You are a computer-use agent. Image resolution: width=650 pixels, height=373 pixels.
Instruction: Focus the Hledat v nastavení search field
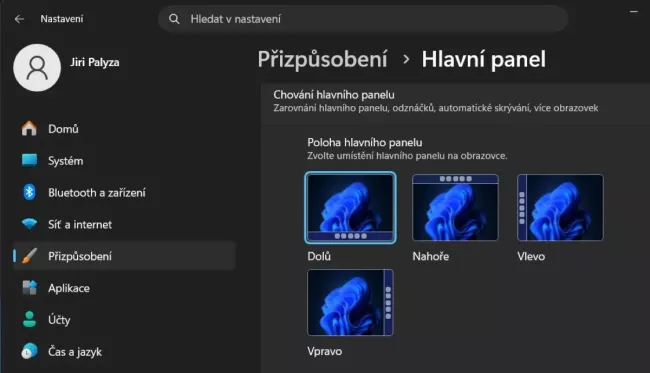(x=363, y=19)
